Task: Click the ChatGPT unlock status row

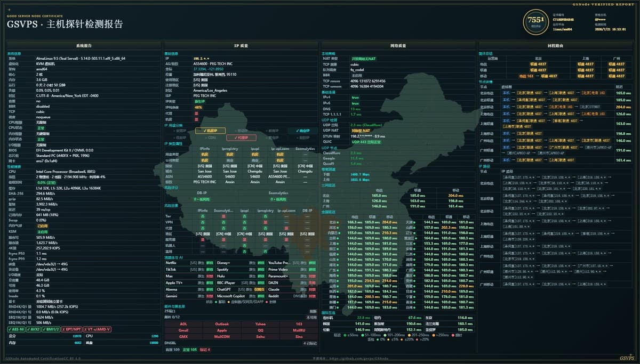Action: pyautogui.click(x=241, y=289)
